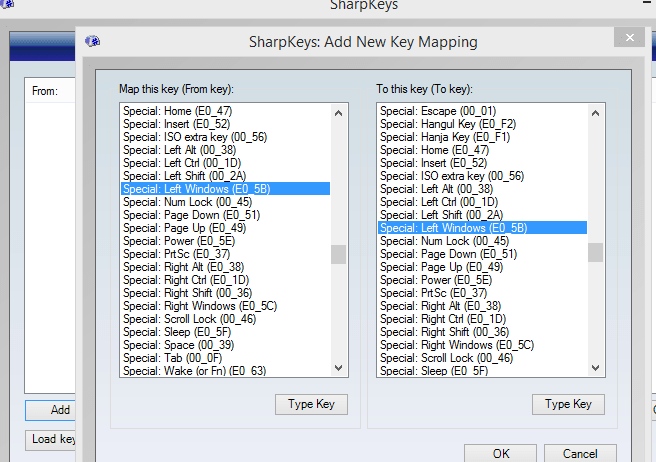
Task: Select Left Alt (00_38) in From key list
Action: 225,150
